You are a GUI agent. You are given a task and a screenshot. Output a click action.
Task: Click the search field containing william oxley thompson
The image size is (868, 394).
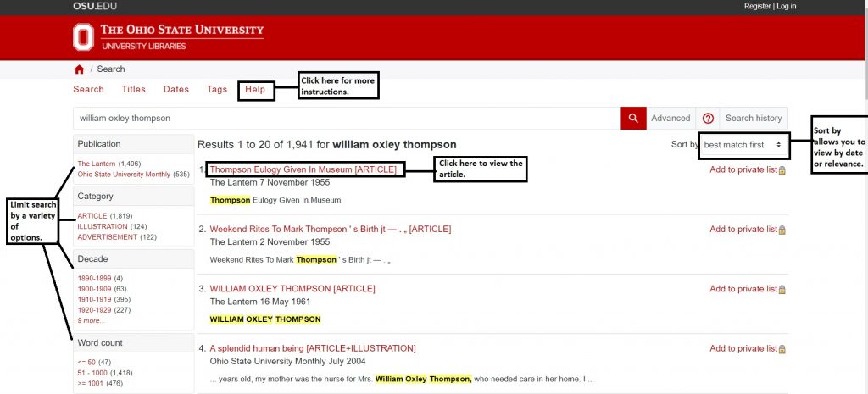(x=347, y=119)
